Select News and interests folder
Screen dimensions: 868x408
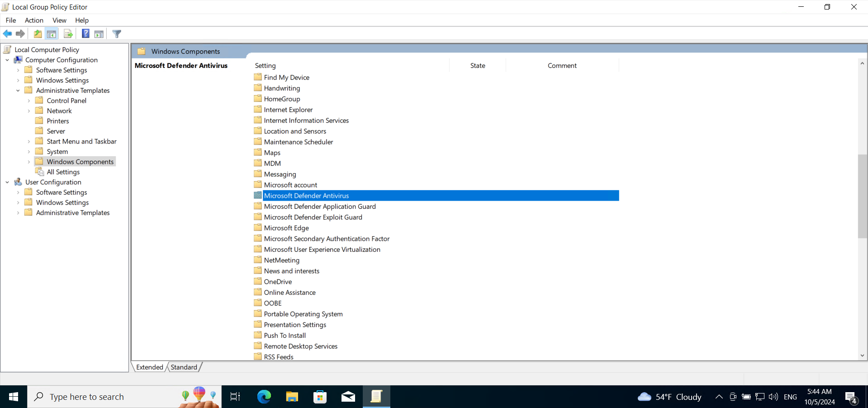click(x=292, y=271)
